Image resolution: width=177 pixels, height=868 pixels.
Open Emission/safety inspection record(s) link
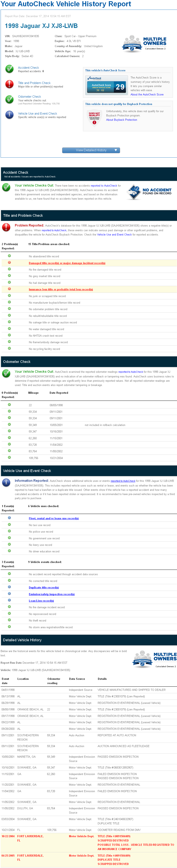pos(52,594)
